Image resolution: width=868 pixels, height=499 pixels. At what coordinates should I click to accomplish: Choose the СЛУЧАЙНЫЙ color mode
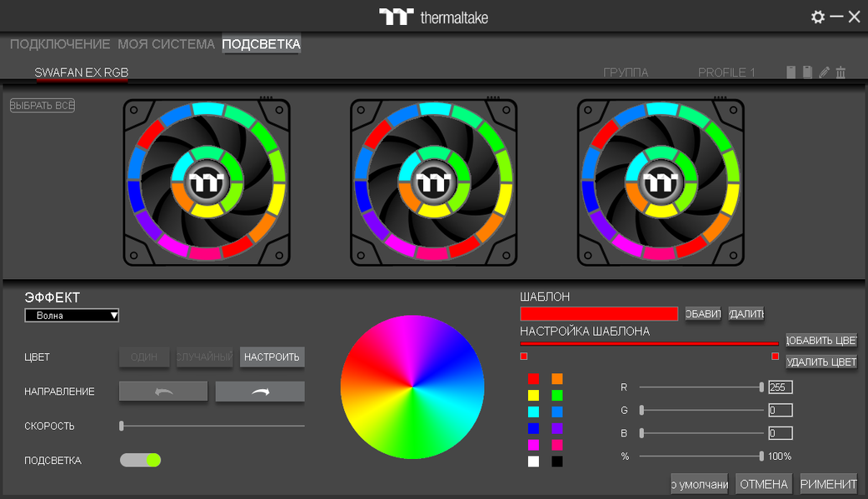[204, 357]
